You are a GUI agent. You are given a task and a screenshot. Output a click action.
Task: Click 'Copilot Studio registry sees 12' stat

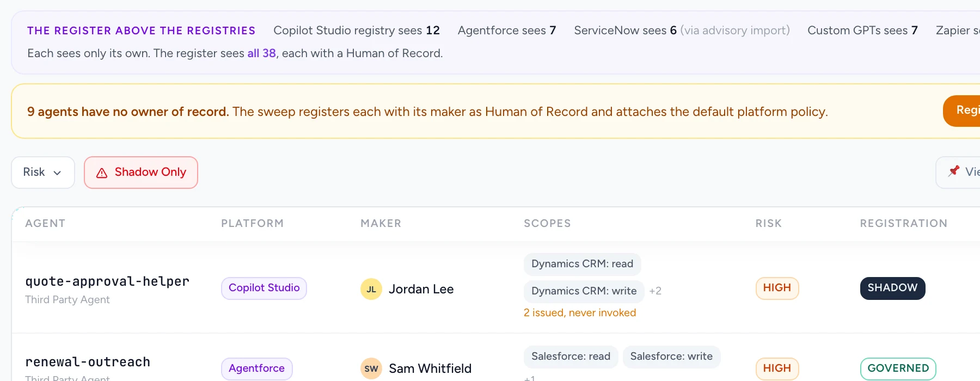(x=357, y=30)
